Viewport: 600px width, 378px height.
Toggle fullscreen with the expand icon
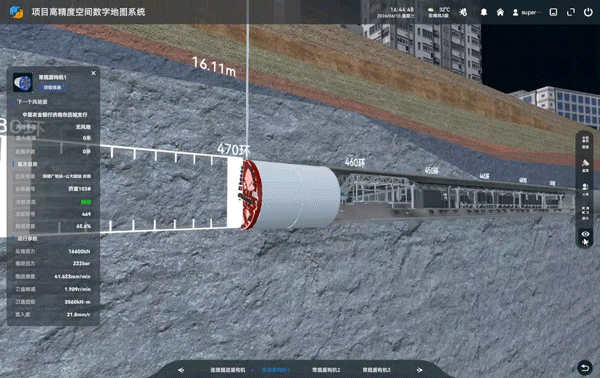click(571, 12)
